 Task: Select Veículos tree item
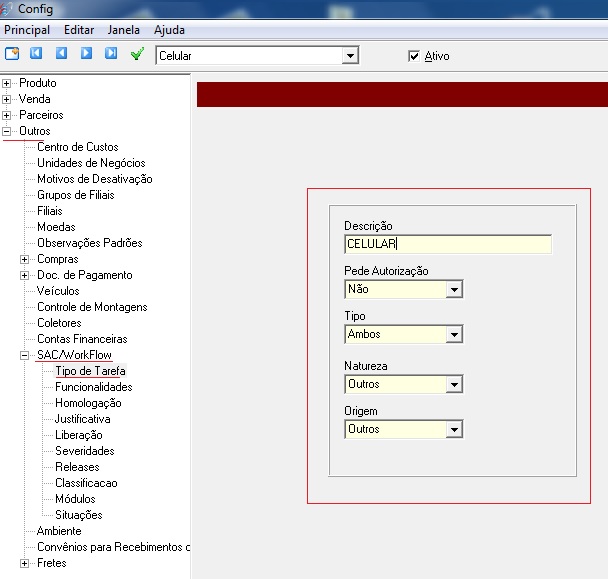58,291
